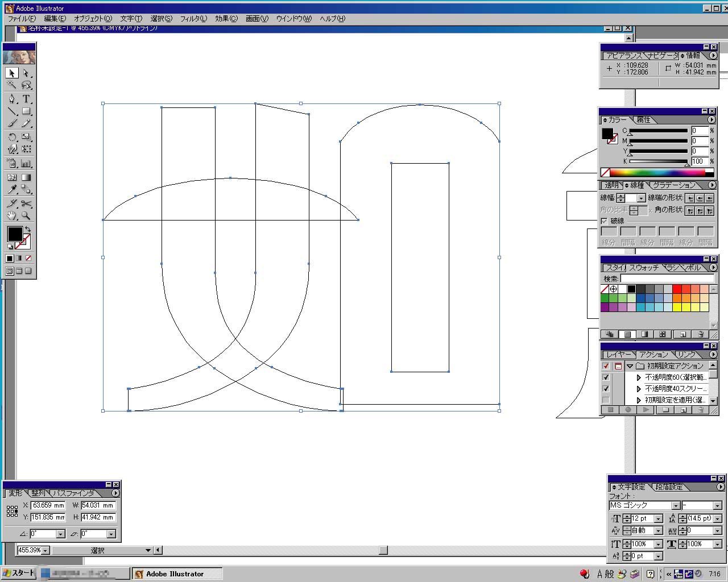This screenshot has height=582, width=728.
Task: Select the Paintbrush tool
Action: click(12, 123)
